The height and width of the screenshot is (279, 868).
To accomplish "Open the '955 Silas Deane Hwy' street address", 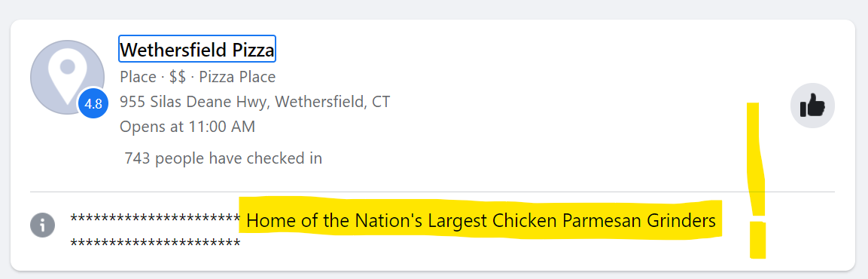I will [195, 102].
